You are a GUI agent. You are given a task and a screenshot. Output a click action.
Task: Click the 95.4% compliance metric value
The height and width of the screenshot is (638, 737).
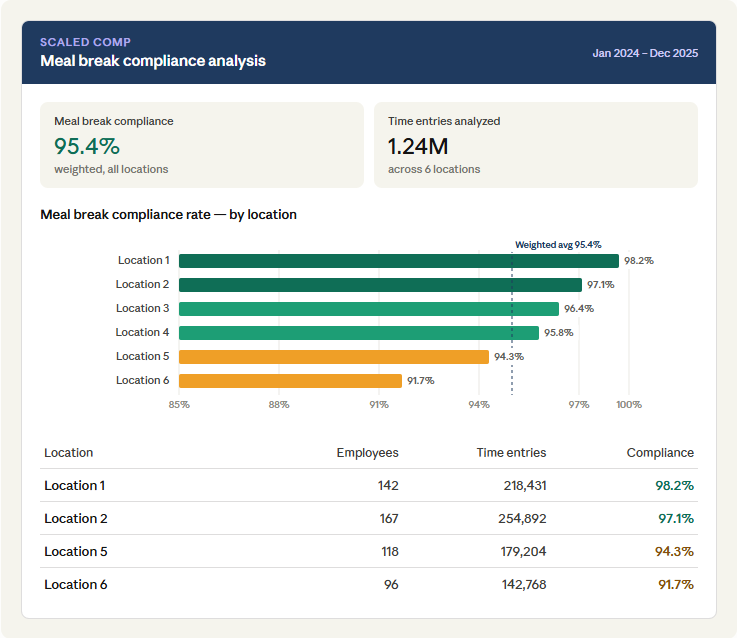coord(87,146)
